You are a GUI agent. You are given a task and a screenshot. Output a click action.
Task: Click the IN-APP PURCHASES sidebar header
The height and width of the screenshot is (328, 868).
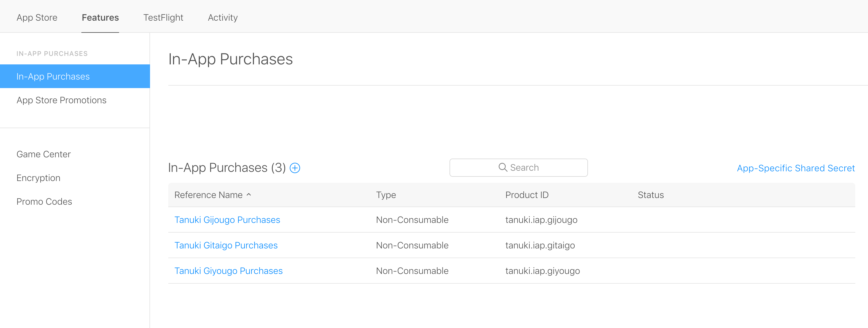point(52,53)
